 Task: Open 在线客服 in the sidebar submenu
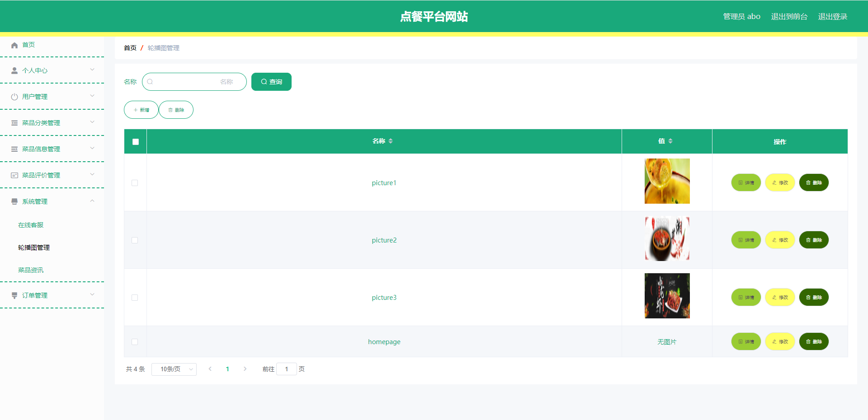tap(31, 225)
